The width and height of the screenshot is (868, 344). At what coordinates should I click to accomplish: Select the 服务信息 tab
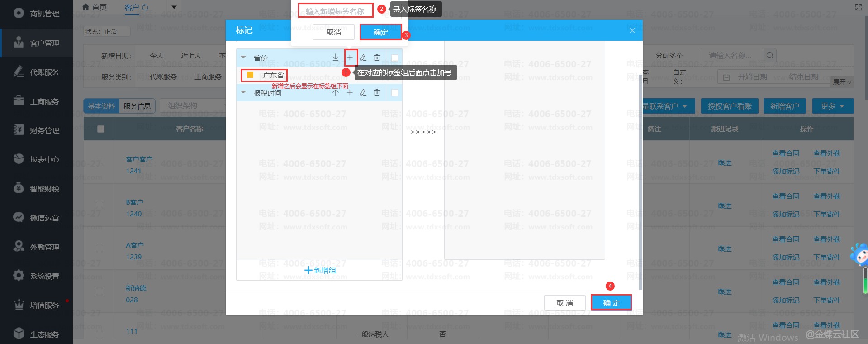137,106
